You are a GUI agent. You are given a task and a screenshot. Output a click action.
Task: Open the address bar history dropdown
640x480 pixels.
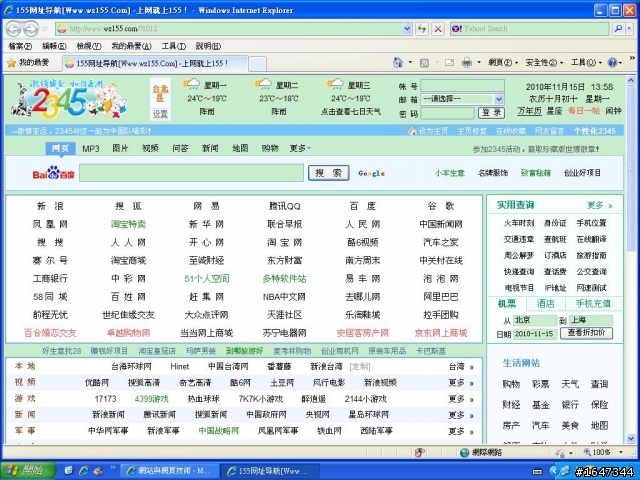tap(407, 29)
